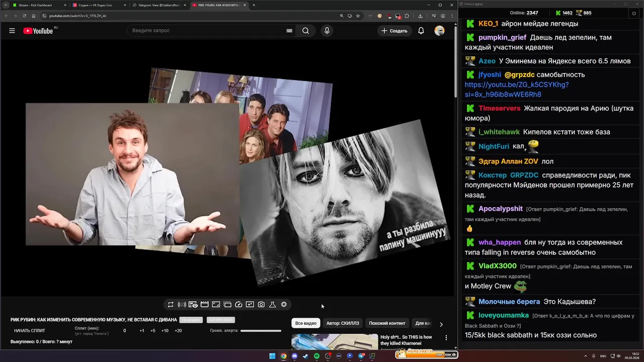This screenshot has width=644, height=362.
Task: Open Spotify from the taskbar
Action: [x=316, y=356]
